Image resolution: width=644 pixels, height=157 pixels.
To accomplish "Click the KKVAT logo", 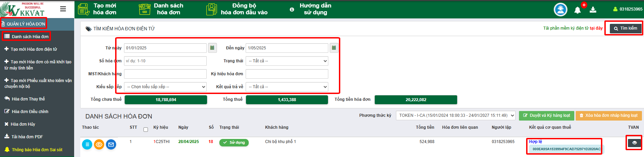I will pyautogui.click(x=23, y=9).
